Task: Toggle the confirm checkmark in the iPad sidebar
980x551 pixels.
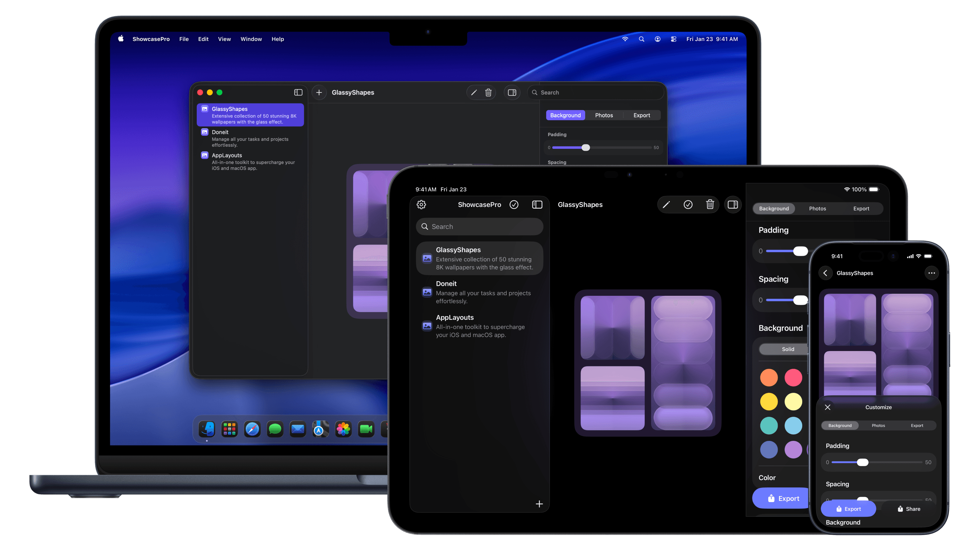Action: pyautogui.click(x=514, y=204)
